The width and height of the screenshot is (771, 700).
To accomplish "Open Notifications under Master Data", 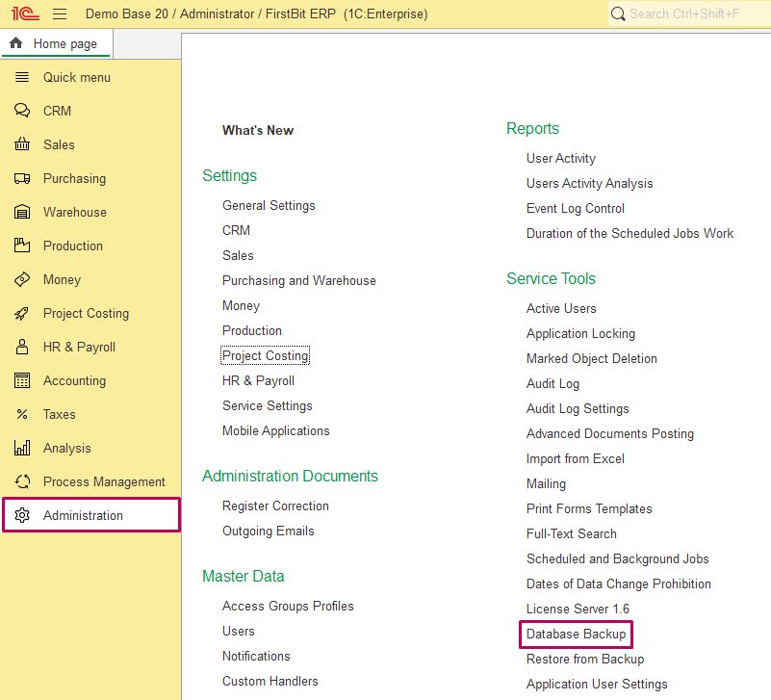I will point(256,657).
